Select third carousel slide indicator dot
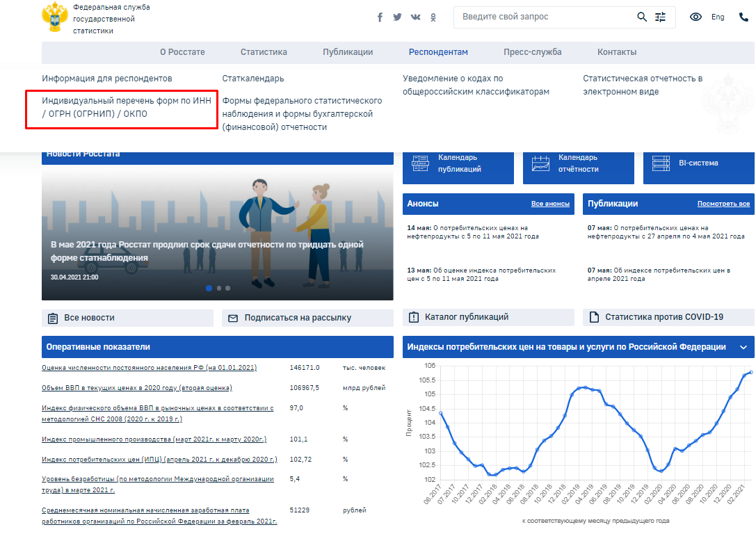This screenshot has width=756, height=534. (x=227, y=288)
